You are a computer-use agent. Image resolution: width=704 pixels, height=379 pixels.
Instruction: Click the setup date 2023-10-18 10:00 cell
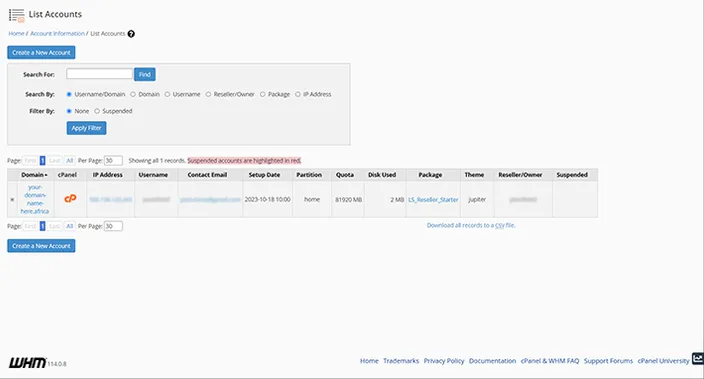(268, 199)
